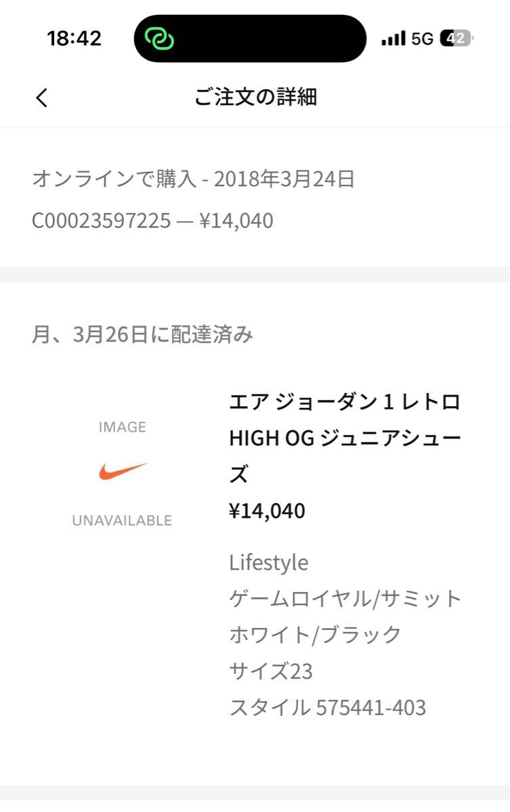Screen dimensions: 510x812
Task: Select the オンラインで購入 purchase date line
Action: [193, 179]
